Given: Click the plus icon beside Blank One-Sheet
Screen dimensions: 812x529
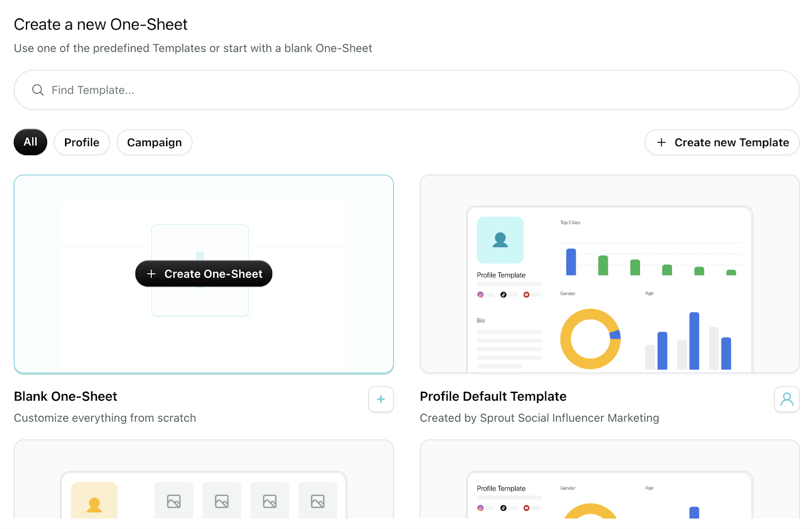Looking at the screenshot, I should [x=381, y=400].
